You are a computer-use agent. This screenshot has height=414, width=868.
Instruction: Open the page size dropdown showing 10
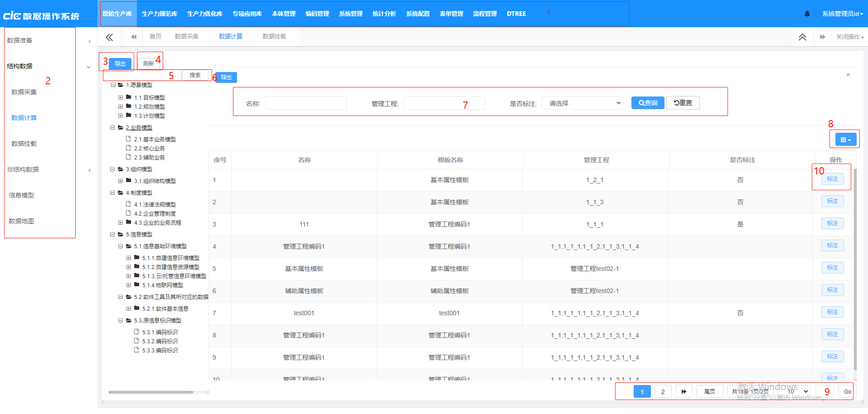(798, 391)
